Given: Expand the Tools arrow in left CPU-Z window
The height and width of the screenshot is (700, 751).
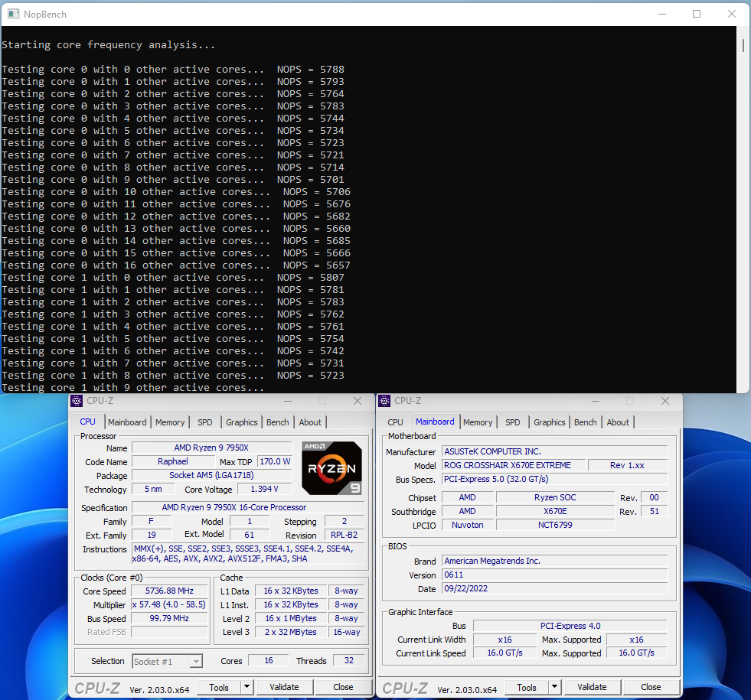Looking at the screenshot, I should click(x=247, y=687).
